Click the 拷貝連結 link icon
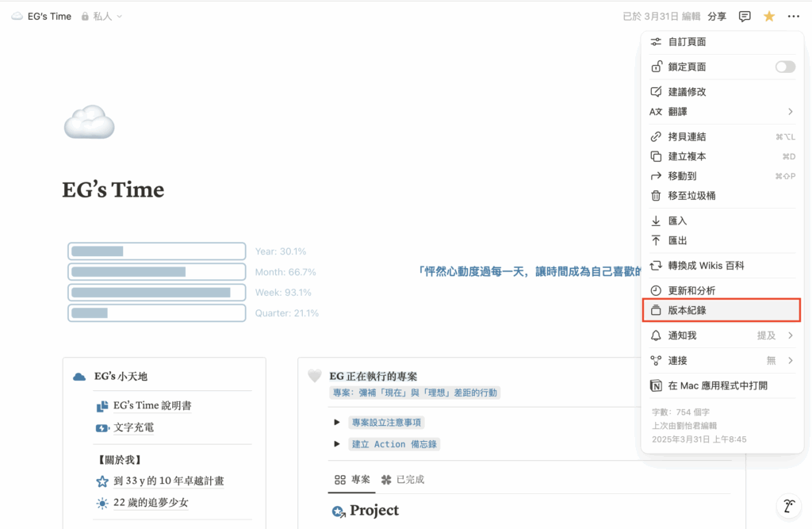Image resolution: width=812 pixels, height=529 pixels. 656,136
